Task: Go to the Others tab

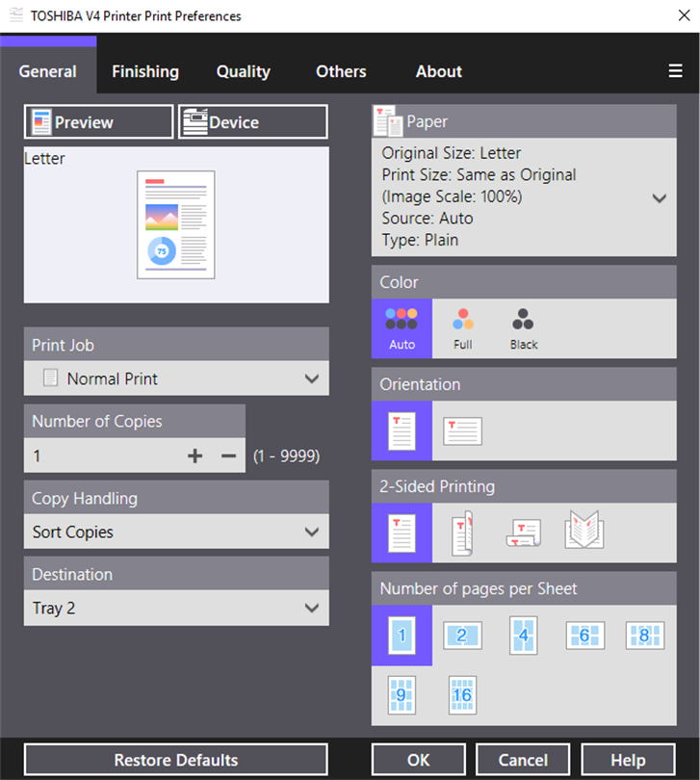Action: [341, 71]
